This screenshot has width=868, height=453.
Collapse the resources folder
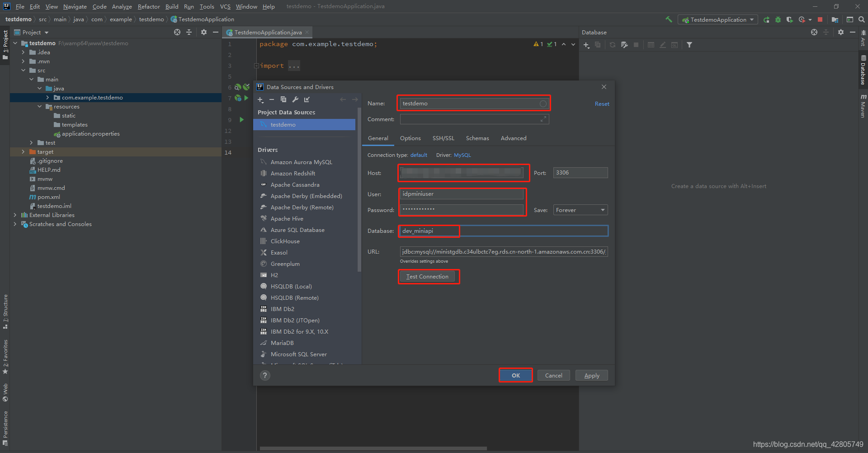pyautogui.click(x=39, y=107)
